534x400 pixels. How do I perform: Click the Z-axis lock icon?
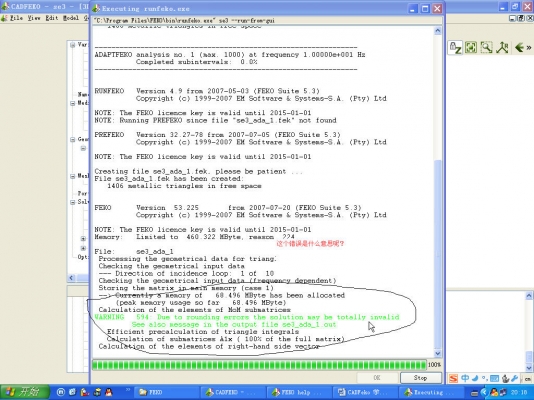click(x=455, y=48)
